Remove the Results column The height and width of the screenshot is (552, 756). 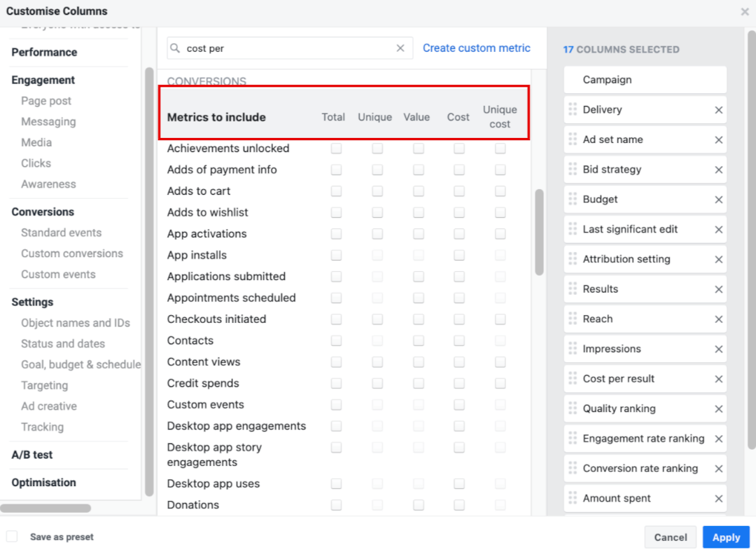pos(718,289)
